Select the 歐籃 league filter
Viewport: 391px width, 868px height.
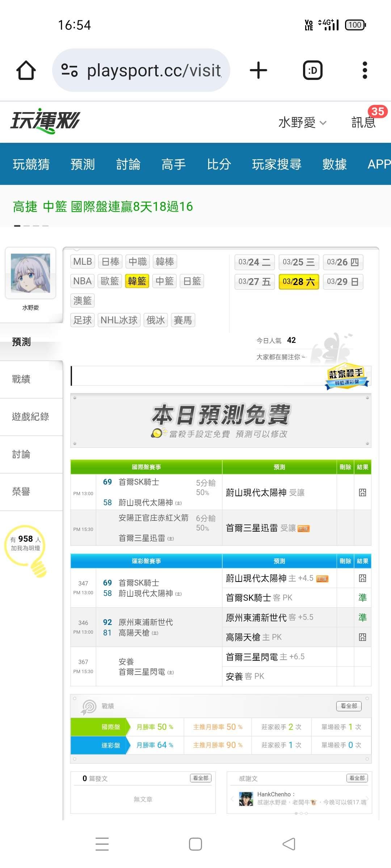[x=110, y=281]
